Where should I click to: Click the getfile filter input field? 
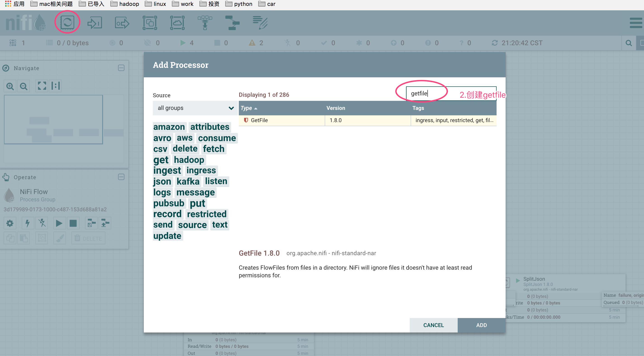point(451,93)
